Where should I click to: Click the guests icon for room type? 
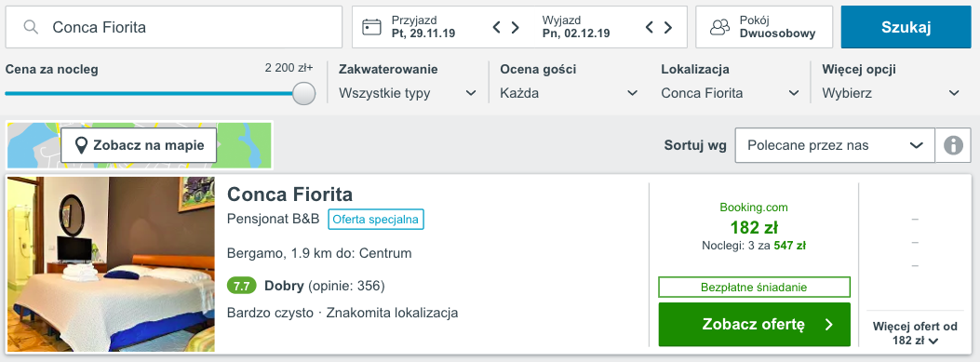point(720,27)
